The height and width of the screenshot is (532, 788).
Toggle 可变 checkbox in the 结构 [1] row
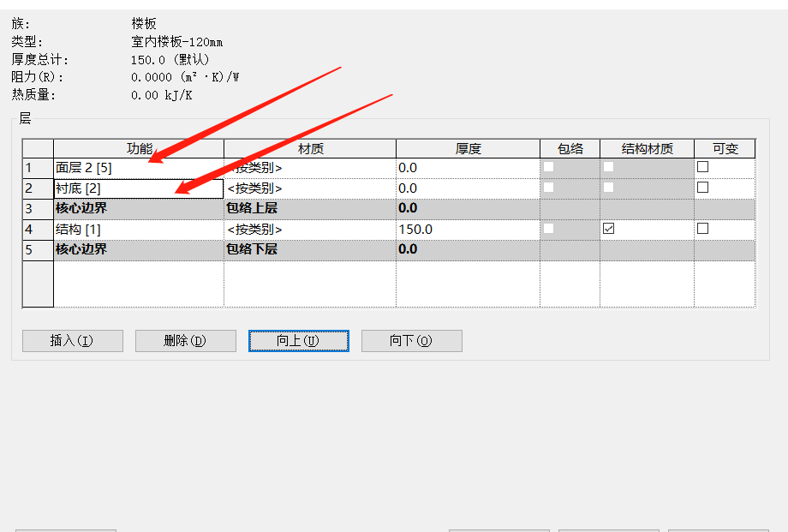pyautogui.click(x=702, y=229)
